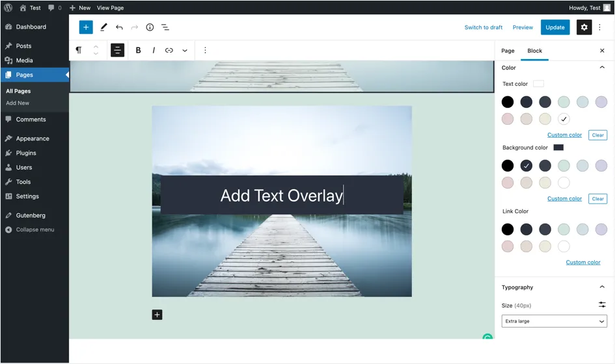The image size is (615, 364).
Task: Toggle custom font size slider icon
Action: (x=602, y=304)
